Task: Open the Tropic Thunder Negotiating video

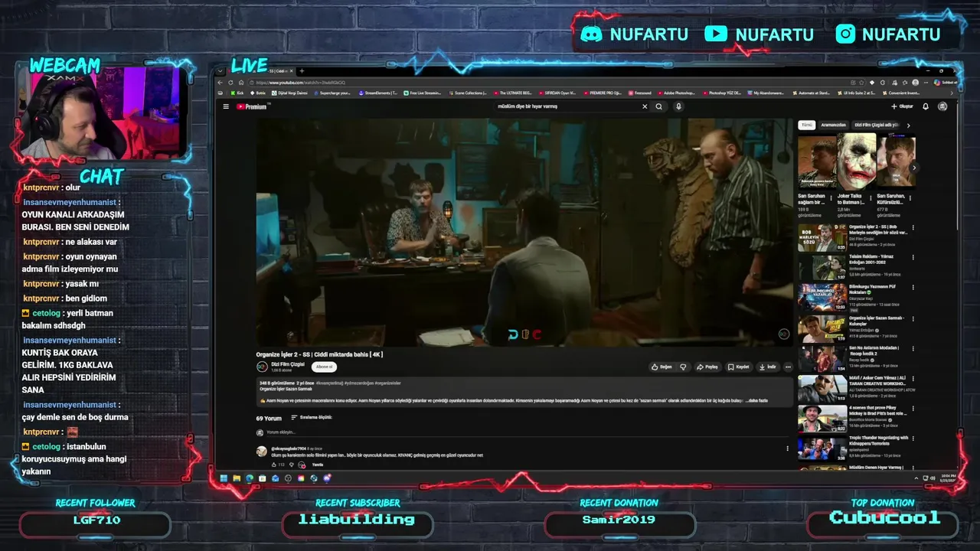Action: pyautogui.click(x=822, y=448)
